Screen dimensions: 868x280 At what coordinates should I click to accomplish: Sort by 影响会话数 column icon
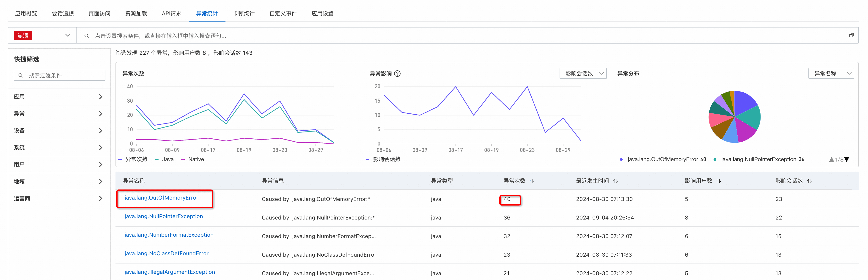click(809, 181)
